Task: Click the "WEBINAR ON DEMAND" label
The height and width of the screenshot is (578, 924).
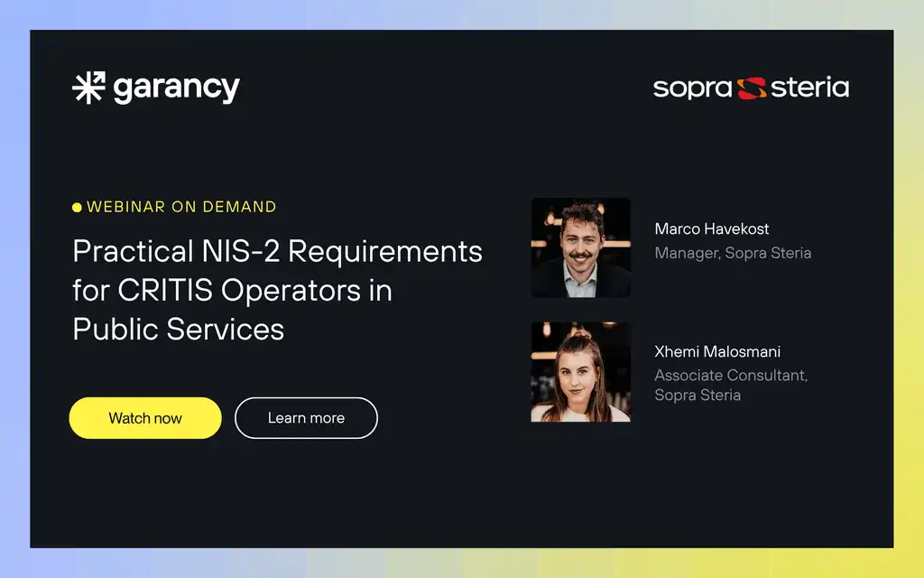Action: 181,207
